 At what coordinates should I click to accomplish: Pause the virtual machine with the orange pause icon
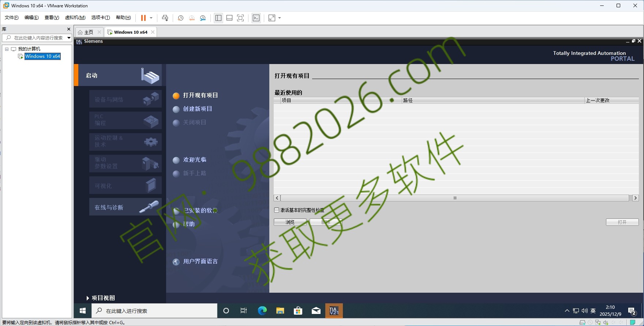point(143,18)
